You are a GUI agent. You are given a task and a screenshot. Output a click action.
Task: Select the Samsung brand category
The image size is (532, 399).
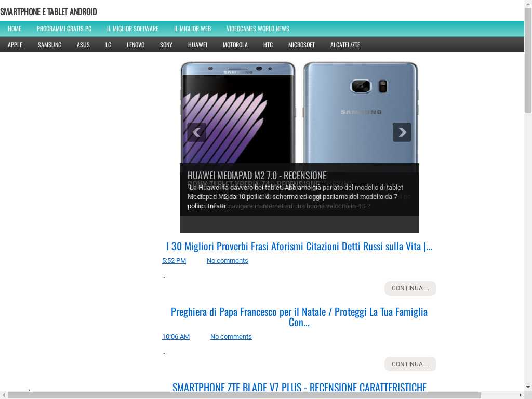point(49,45)
